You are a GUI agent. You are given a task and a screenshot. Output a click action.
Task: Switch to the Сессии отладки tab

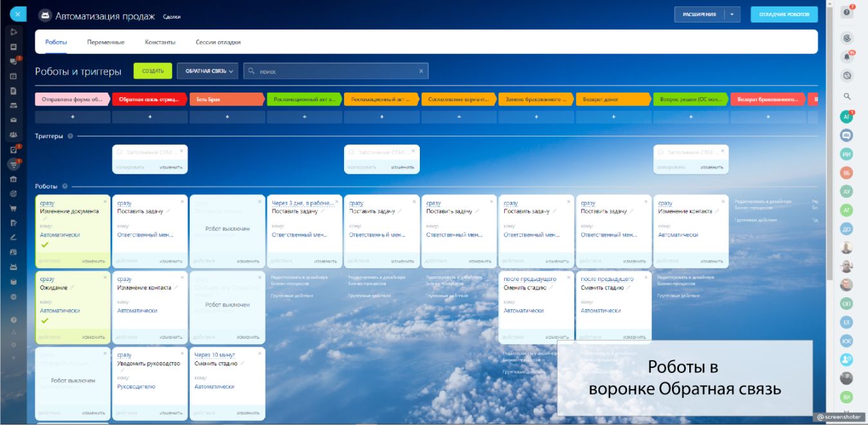coord(218,42)
